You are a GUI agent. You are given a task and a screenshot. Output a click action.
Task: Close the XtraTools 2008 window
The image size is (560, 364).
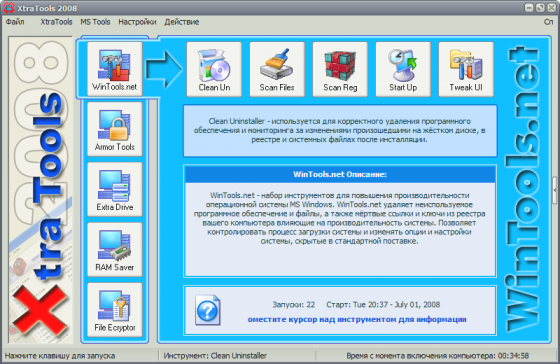tap(551, 8)
